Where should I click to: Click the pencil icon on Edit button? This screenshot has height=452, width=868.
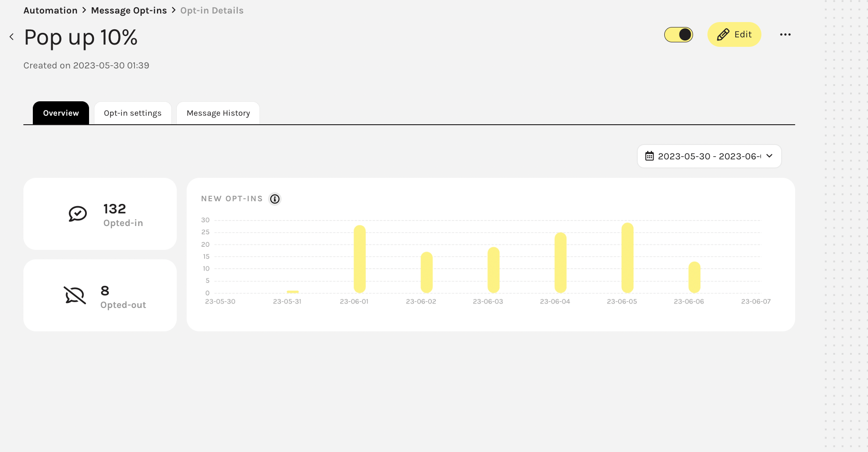[723, 35]
